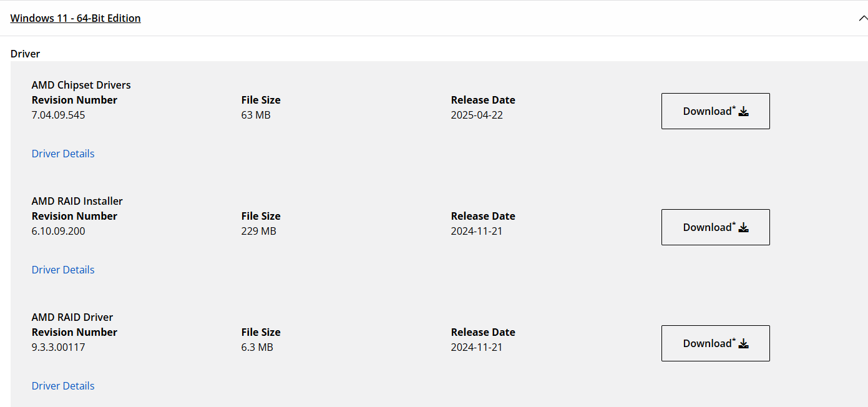Select revision number 6.10.09.200

(x=59, y=231)
